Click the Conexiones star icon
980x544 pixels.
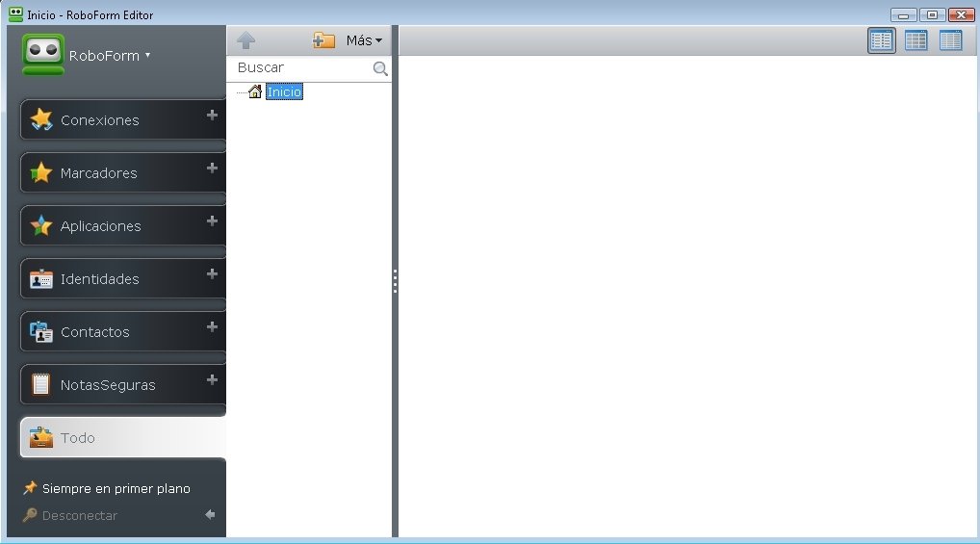pyautogui.click(x=41, y=119)
